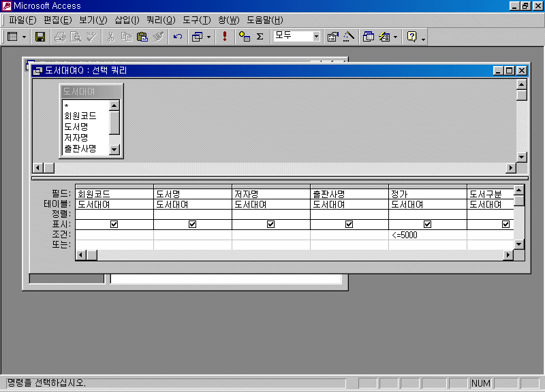Expand the View mode dropdown arrow

(25, 37)
